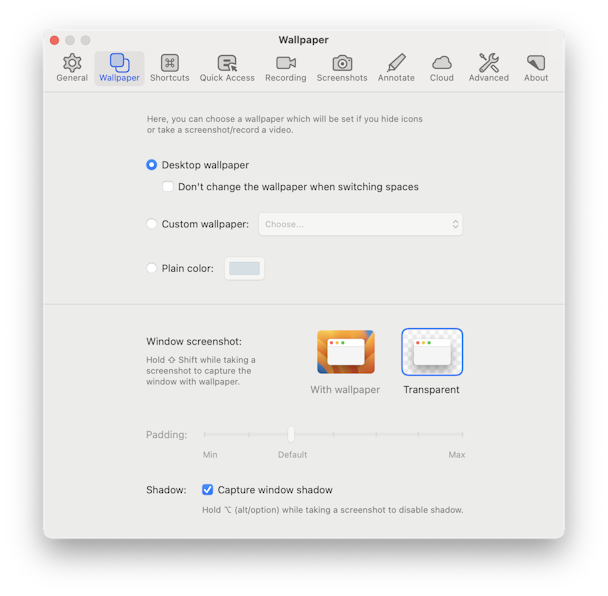Click the Padding: label
The width and height of the screenshot is (608, 596).
tap(167, 435)
